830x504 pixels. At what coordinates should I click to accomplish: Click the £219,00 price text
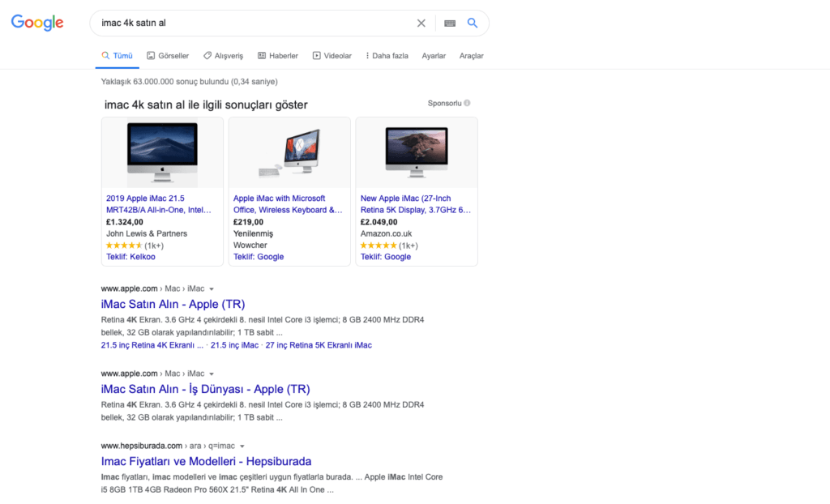pos(248,222)
